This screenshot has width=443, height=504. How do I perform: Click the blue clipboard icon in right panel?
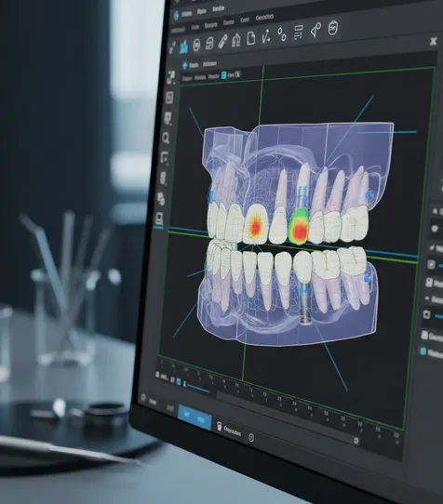click(x=423, y=351)
